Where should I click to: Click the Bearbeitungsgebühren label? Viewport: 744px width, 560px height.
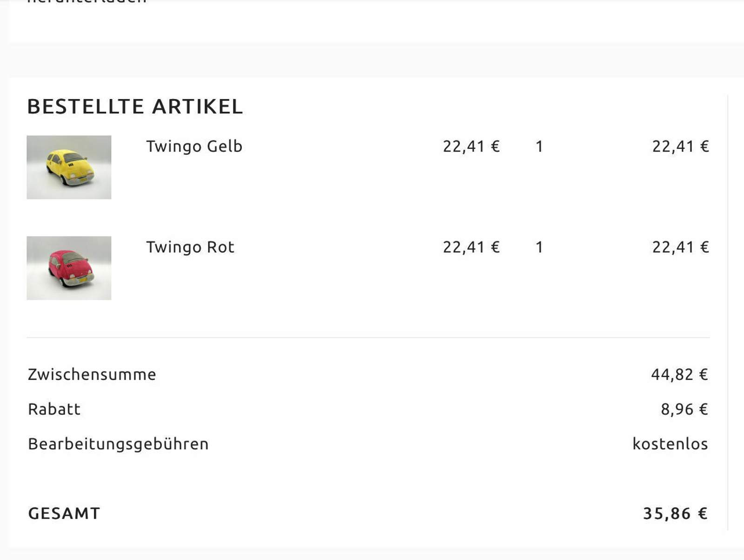tap(118, 444)
